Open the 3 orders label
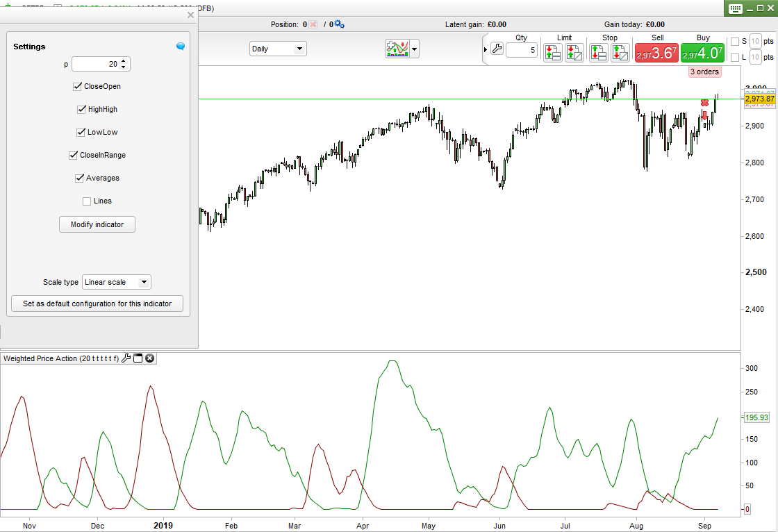 [x=704, y=72]
